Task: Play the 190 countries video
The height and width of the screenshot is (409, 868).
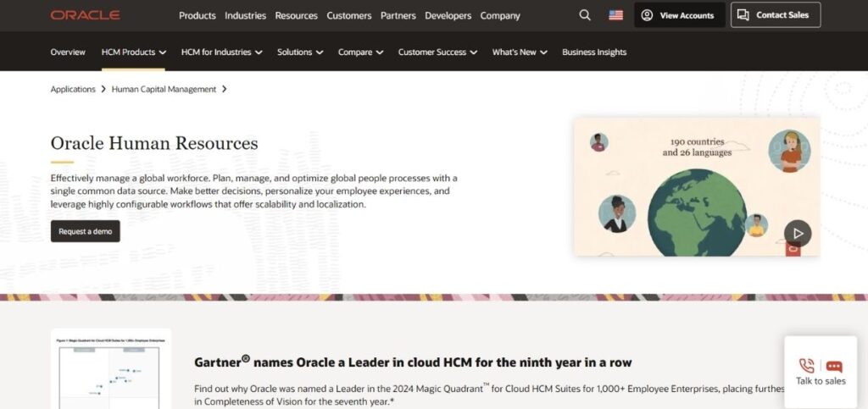Action: [x=798, y=233]
